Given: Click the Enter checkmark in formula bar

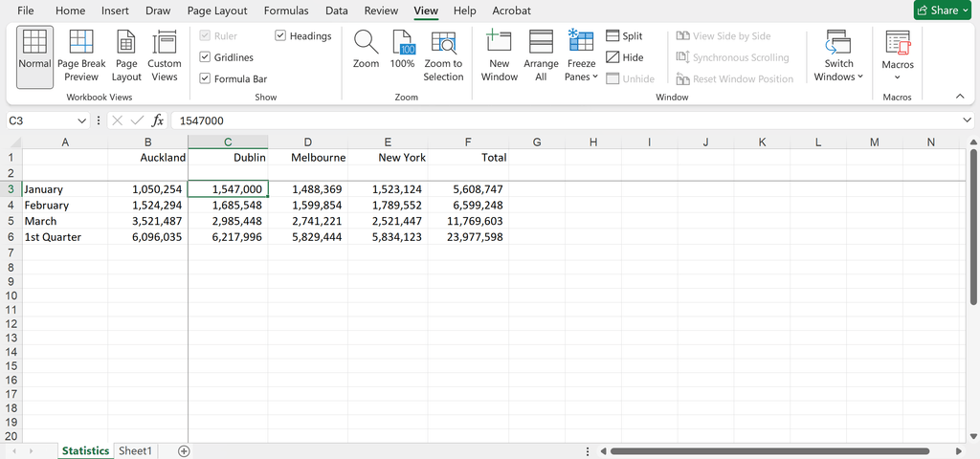Looking at the screenshot, I should click(x=137, y=120).
